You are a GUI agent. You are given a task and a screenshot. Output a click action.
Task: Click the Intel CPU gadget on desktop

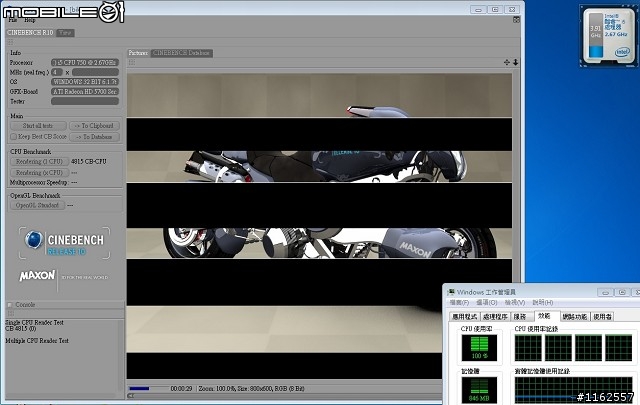pos(609,37)
